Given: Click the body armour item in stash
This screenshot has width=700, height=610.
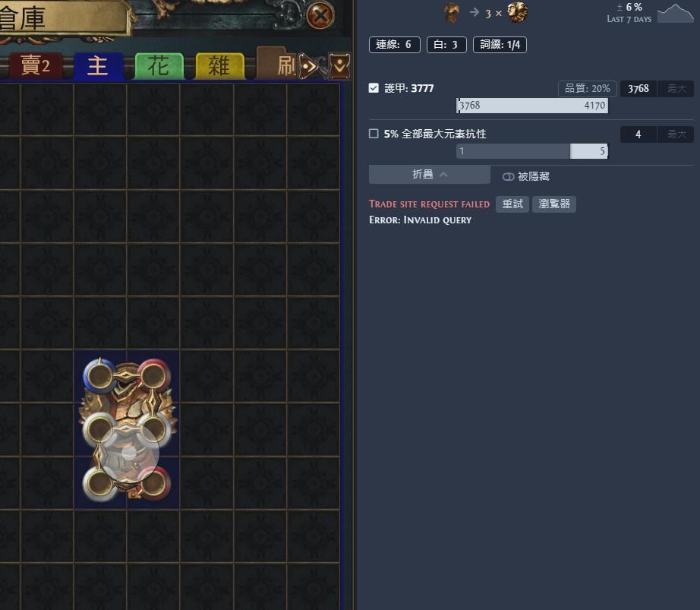Looking at the screenshot, I should coord(127,430).
